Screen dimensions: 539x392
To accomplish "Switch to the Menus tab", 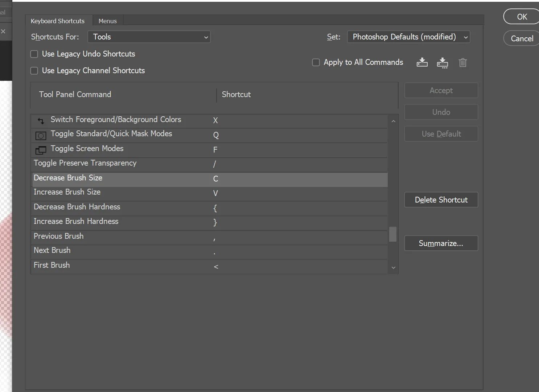I will click(107, 21).
